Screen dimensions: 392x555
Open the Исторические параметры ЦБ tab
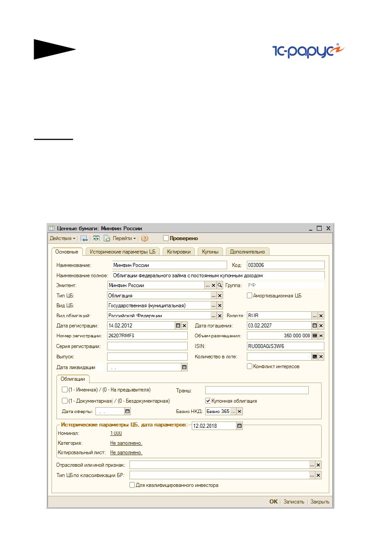[122, 252]
